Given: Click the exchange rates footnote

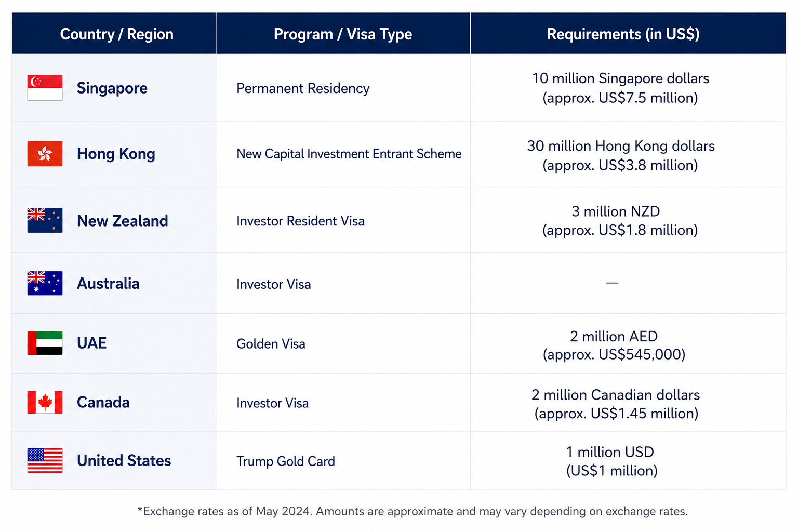Looking at the screenshot, I should pyautogui.click(x=413, y=511).
